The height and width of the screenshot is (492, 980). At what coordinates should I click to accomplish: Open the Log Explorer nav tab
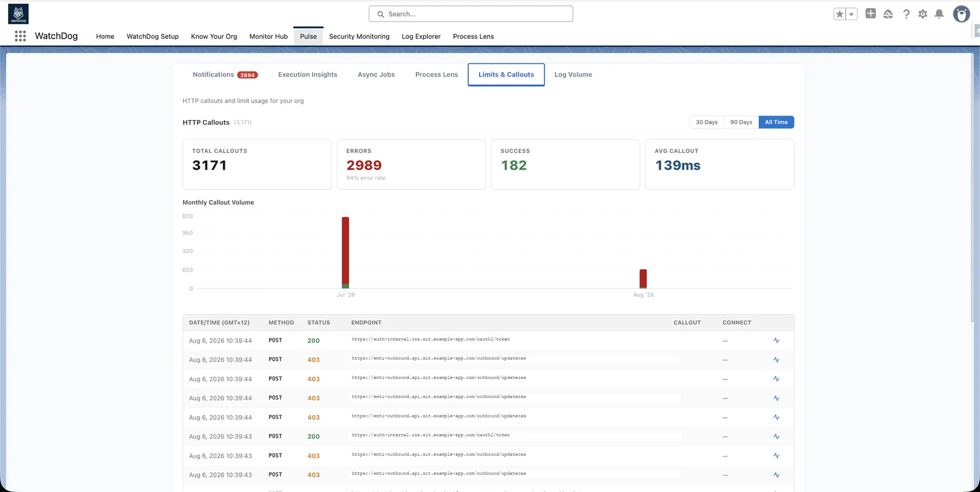pyautogui.click(x=421, y=36)
